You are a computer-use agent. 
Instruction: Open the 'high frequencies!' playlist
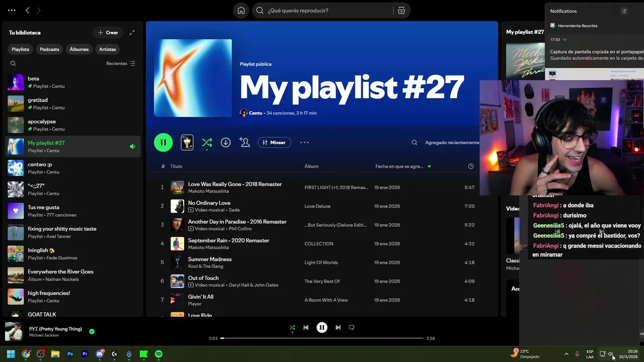point(73,297)
